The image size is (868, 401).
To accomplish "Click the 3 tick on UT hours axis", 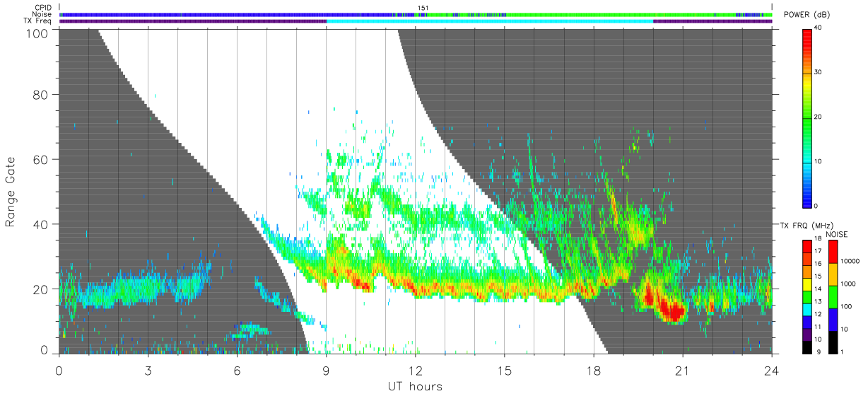I will (x=148, y=370).
